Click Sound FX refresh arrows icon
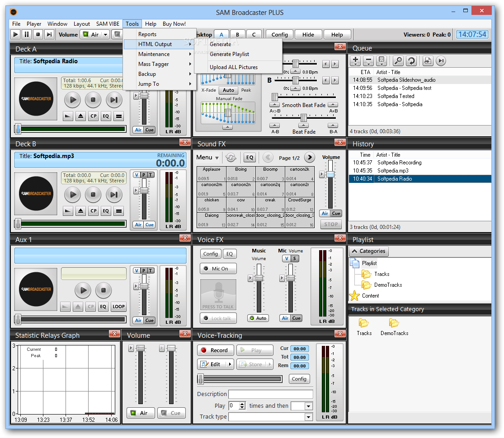The width and height of the screenshot is (504, 438). pyautogui.click(x=231, y=157)
